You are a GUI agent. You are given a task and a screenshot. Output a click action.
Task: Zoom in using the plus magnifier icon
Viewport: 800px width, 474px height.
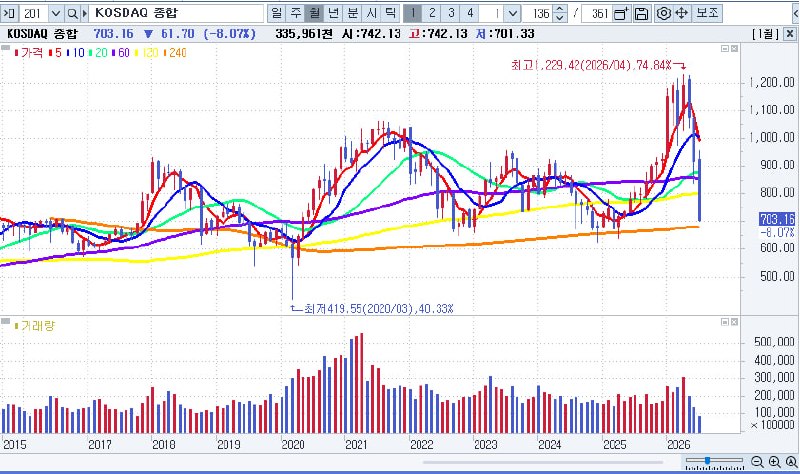[774, 462]
